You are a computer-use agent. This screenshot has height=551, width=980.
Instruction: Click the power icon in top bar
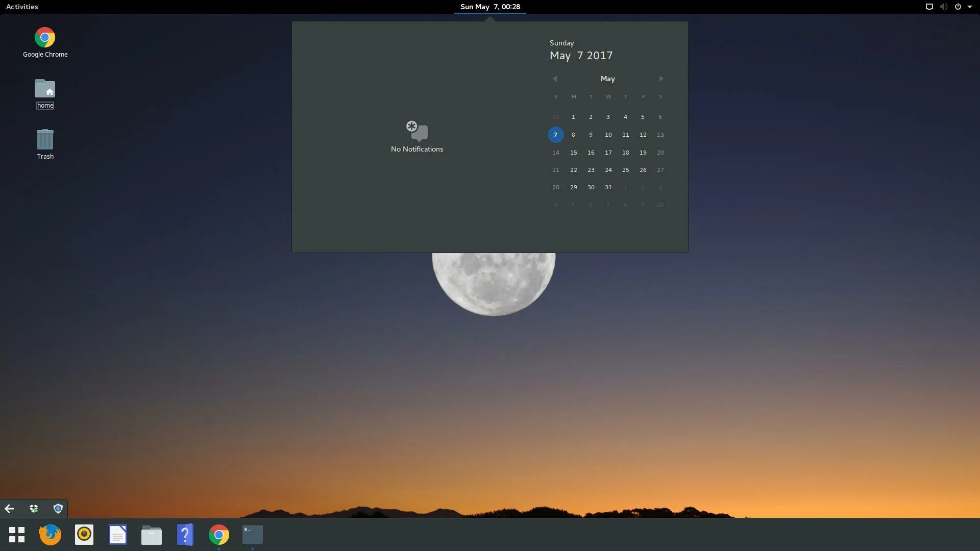pos(958,7)
